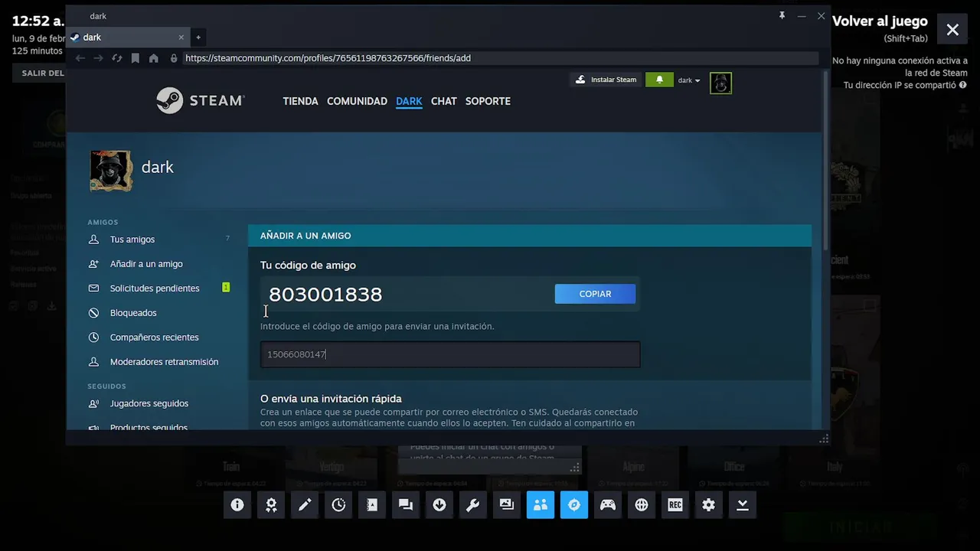
Task: Open the globe icon in overlay bar
Action: (x=642, y=505)
